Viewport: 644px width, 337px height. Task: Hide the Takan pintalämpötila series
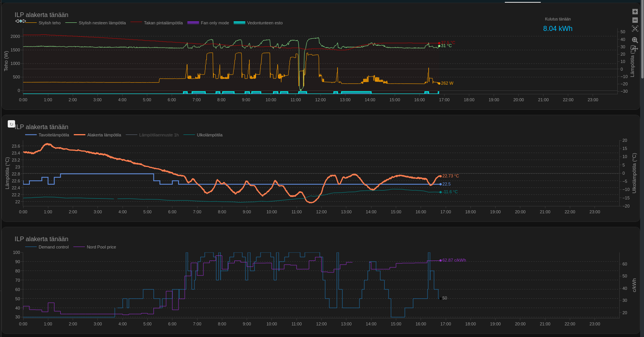coord(163,23)
